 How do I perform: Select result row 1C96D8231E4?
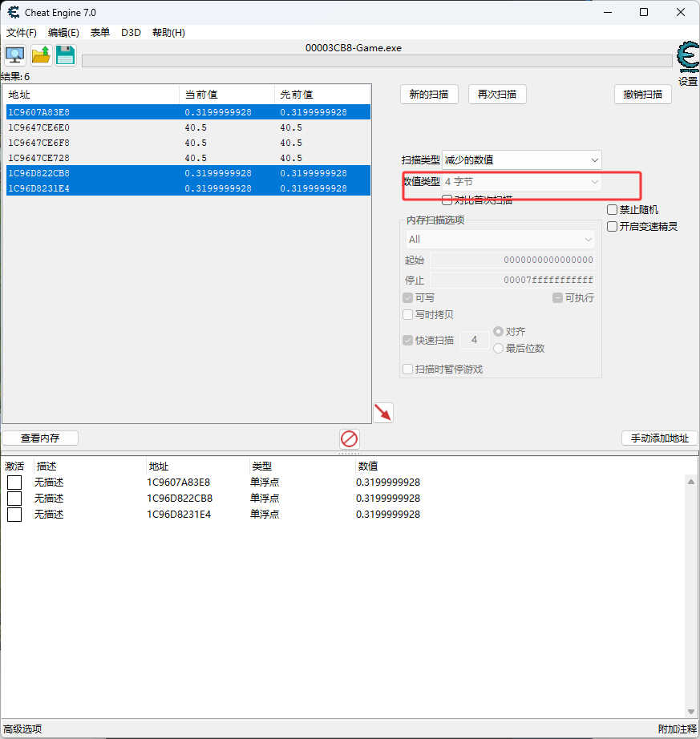coord(188,188)
